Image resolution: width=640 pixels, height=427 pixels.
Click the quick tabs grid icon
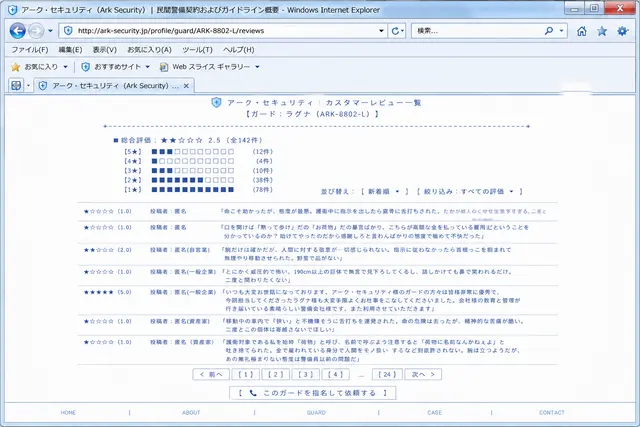click(16, 86)
